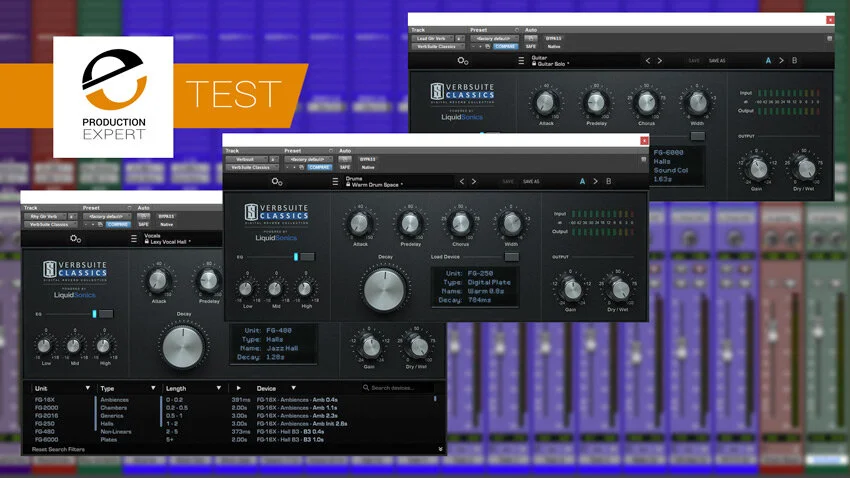Open settings gears in Lexy Vocal Hall window
This screenshot has height=478, width=850.
click(x=75, y=238)
